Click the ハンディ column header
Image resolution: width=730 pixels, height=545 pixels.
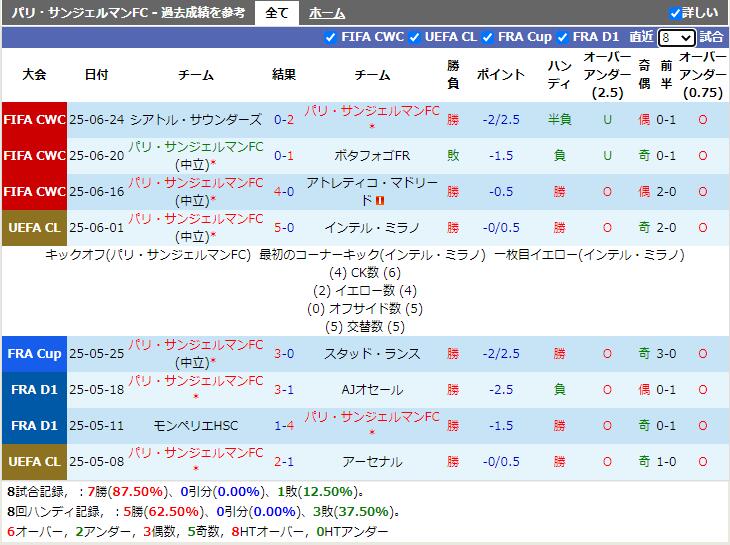coord(559,74)
